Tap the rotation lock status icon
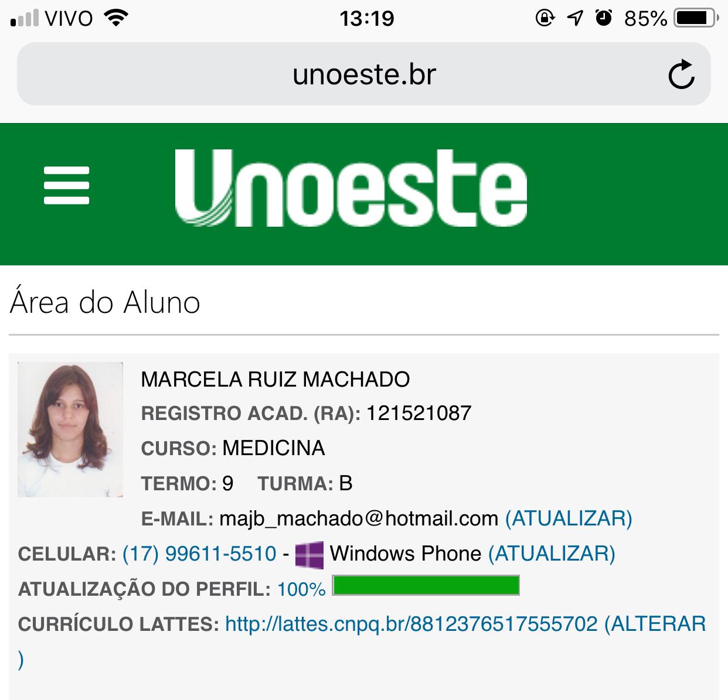This screenshot has height=700, width=728. click(x=545, y=18)
